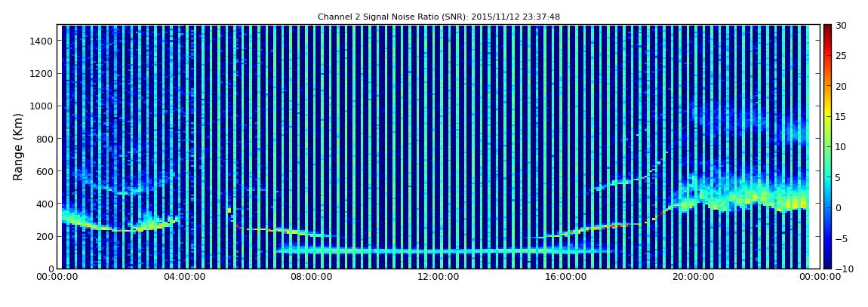Click the colorbar value 25
The height and width of the screenshot is (307, 868).
coord(842,56)
